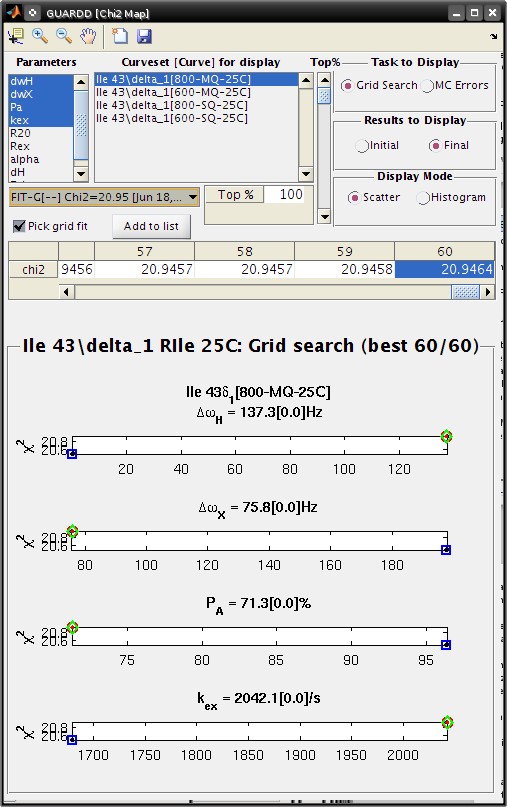Select the Pan hand tool
Screen dimensions: 507x807
[x=88, y=36]
